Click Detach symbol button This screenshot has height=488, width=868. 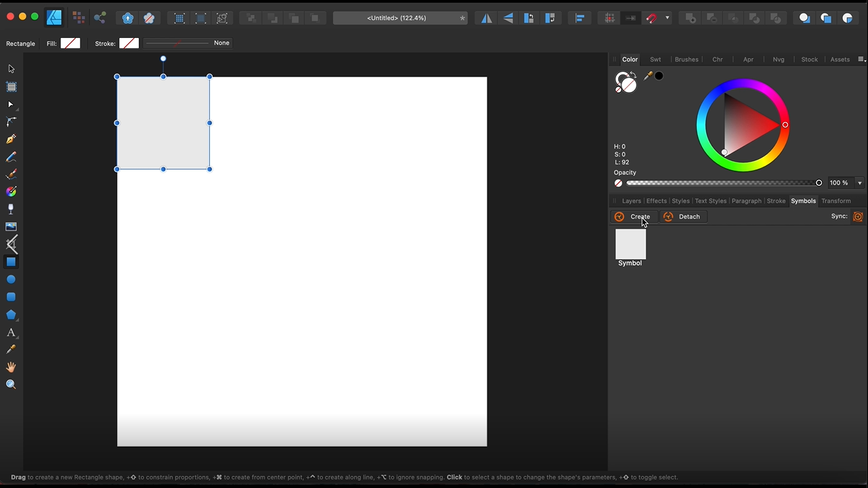pyautogui.click(x=683, y=217)
